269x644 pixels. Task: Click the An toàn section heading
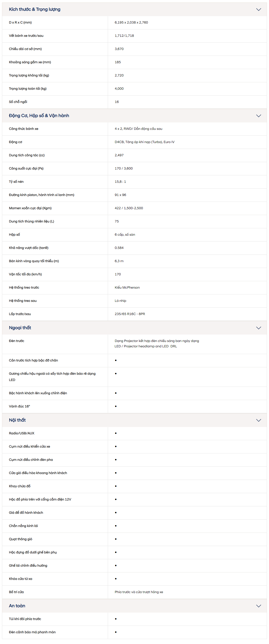click(x=17, y=605)
